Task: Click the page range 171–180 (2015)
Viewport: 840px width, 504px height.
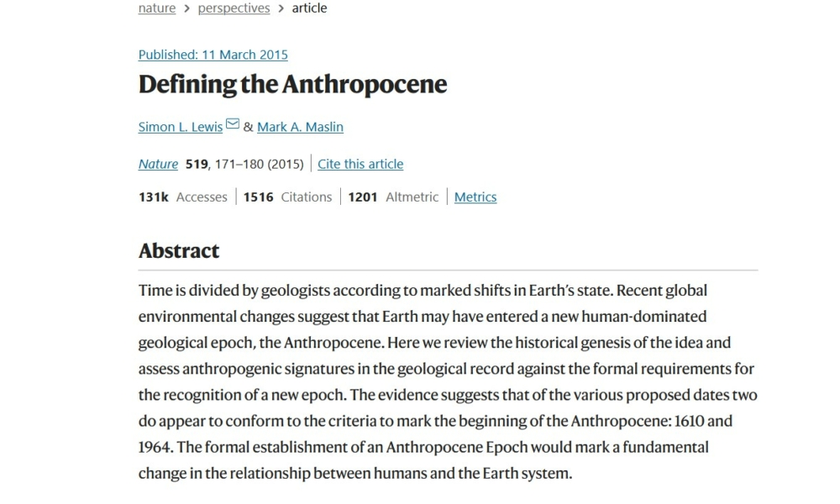Action: tap(259, 164)
